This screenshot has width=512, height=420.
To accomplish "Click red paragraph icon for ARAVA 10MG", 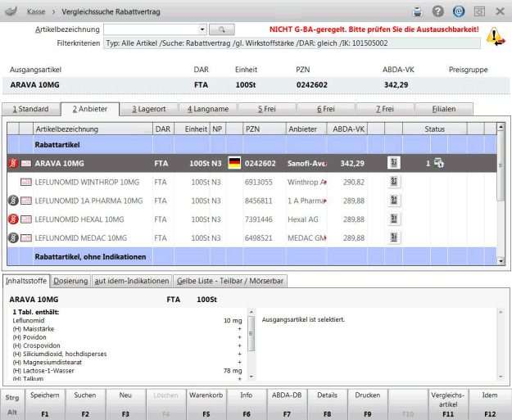I will [x=13, y=163].
